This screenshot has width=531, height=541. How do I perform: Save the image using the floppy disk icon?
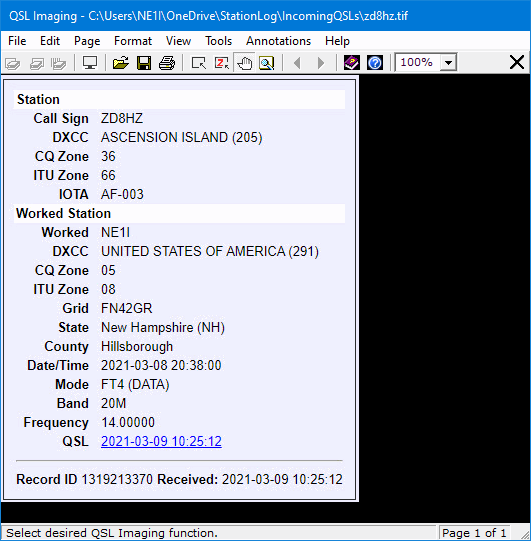(144, 63)
